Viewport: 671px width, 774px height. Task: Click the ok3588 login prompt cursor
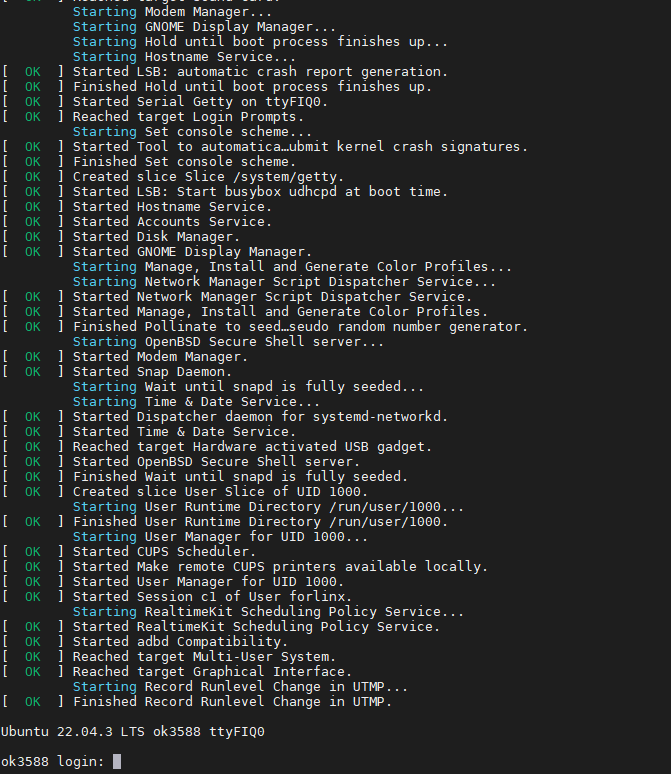[117, 761]
